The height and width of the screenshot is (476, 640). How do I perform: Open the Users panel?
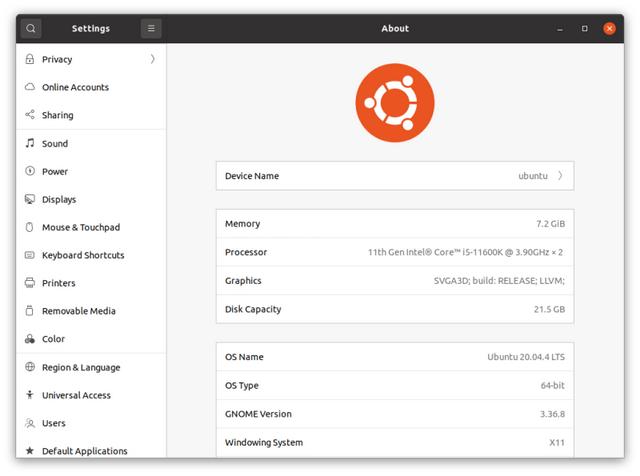(x=91, y=423)
